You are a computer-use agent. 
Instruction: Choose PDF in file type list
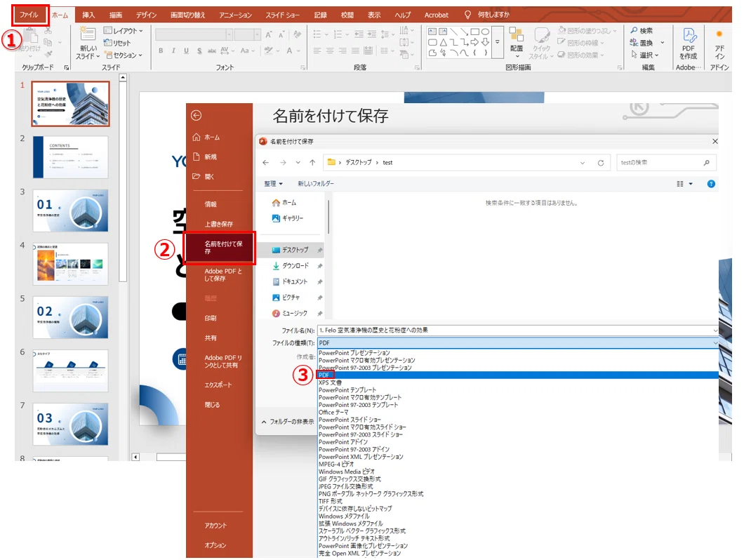click(x=518, y=375)
